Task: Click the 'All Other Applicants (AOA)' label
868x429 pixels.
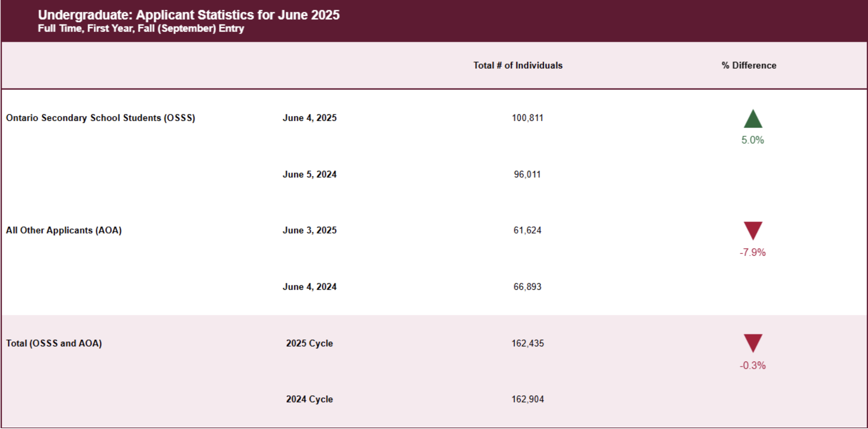Action: click(64, 230)
